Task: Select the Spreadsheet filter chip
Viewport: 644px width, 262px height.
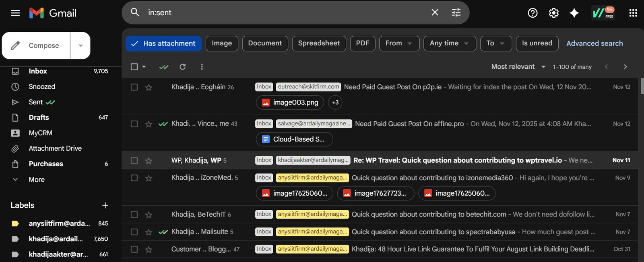Action: (x=319, y=43)
